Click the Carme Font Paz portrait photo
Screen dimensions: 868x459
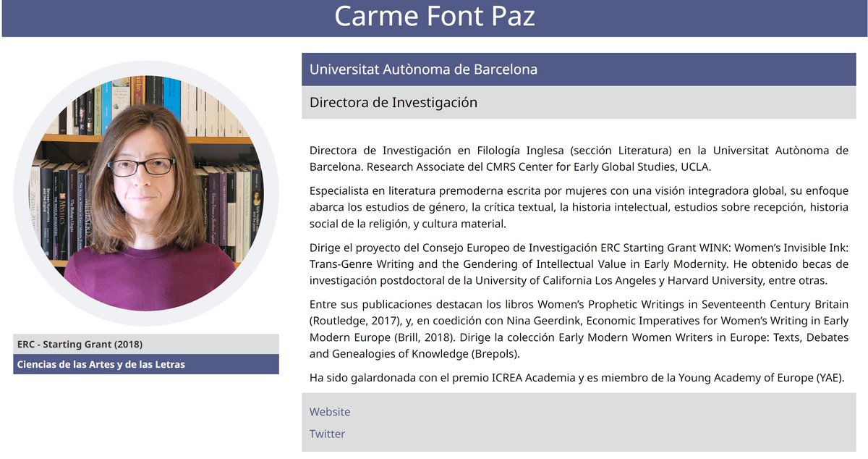click(x=146, y=193)
